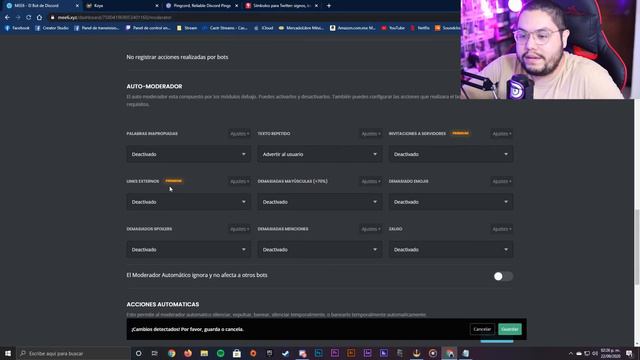Open Photoshop from the taskbar
The height and width of the screenshot is (360, 640).
[318, 353]
